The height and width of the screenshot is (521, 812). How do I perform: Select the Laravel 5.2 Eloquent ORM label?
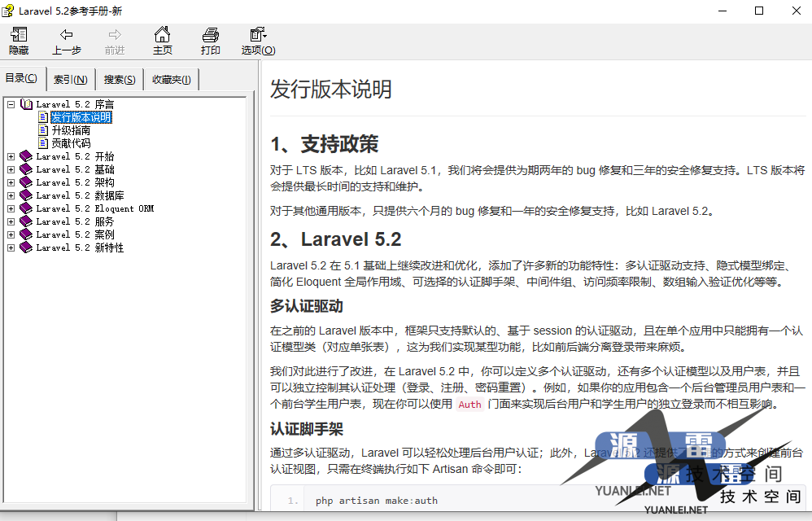[x=94, y=208]
